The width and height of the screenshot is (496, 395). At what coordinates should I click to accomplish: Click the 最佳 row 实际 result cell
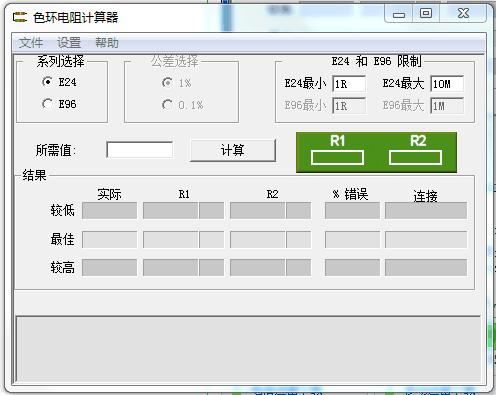109,240
